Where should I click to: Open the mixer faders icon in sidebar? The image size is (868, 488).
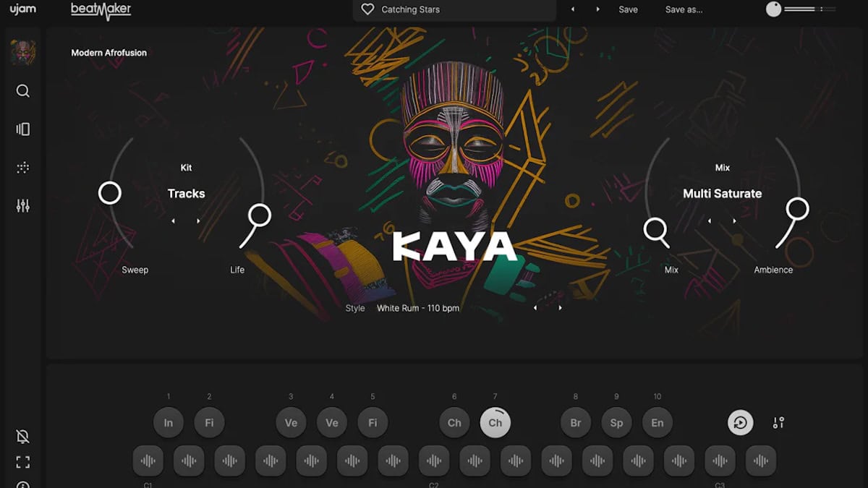click(x=23, y=206)
